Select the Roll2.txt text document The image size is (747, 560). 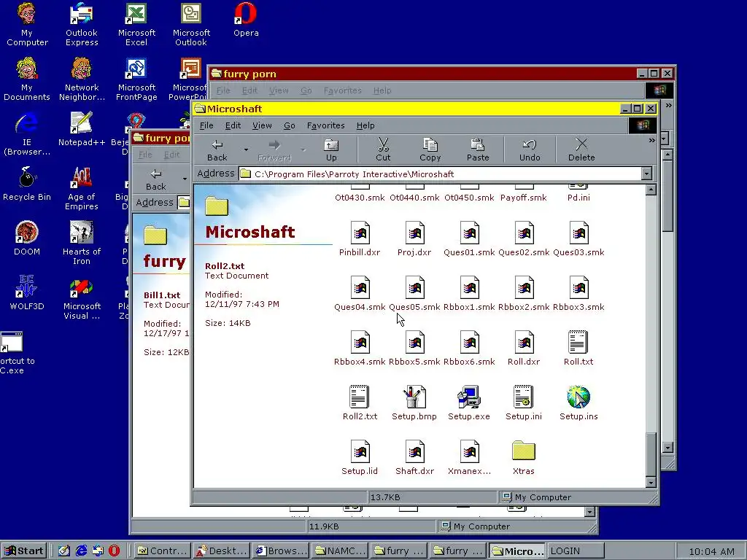pos(360,402)
